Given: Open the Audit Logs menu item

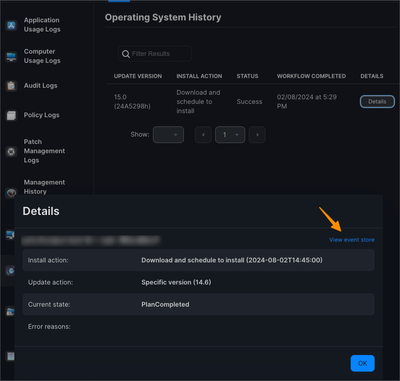Looking at the screenshot, I should (x=41, y=86).
